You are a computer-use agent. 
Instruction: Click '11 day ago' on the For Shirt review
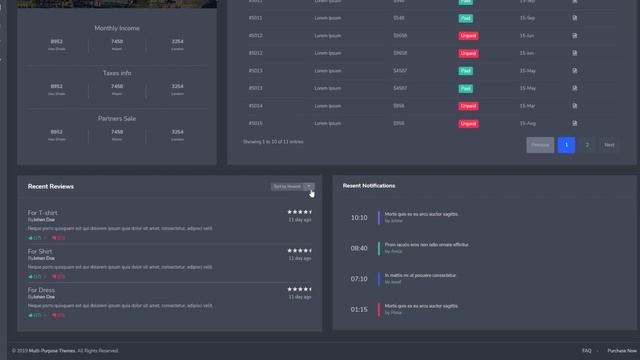(x=300, y=258)
